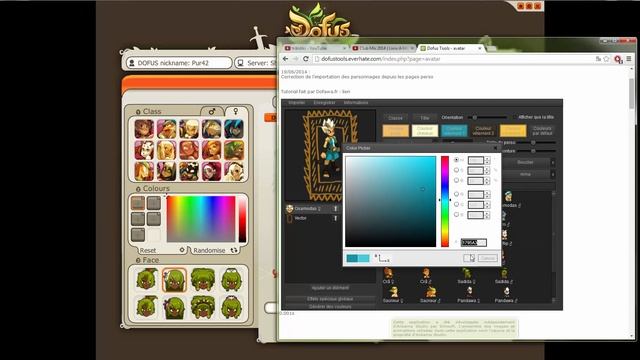This screenshot has height=360, width=640.
Task: Select the S radio button
Action: click(456, 170)
